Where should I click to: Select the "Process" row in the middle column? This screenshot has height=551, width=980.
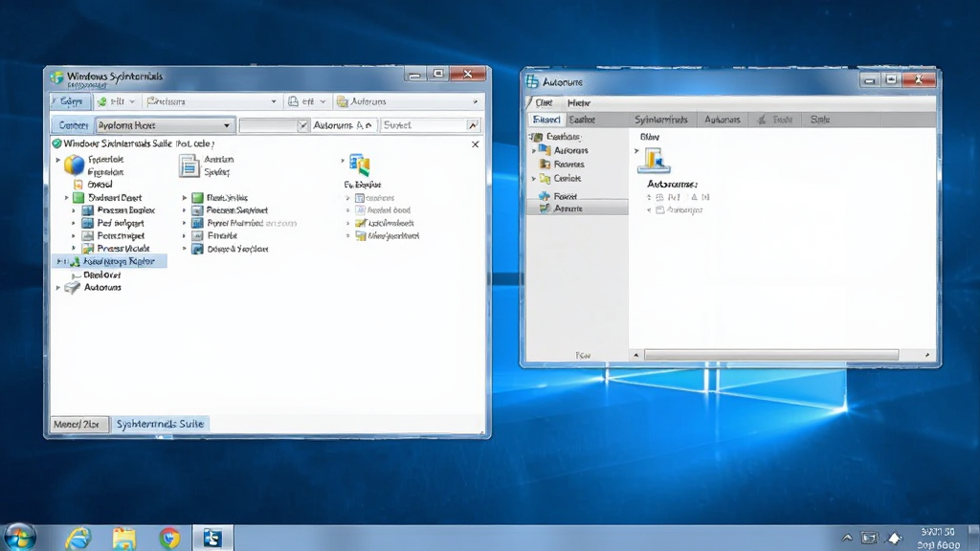230,210
